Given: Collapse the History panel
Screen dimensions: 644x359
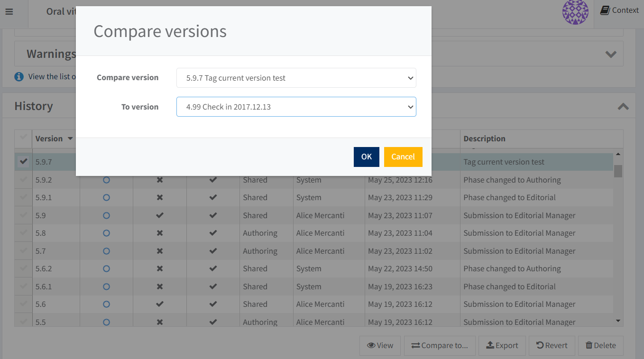Looking at the screenshot, I should click(x=623, y=107).
